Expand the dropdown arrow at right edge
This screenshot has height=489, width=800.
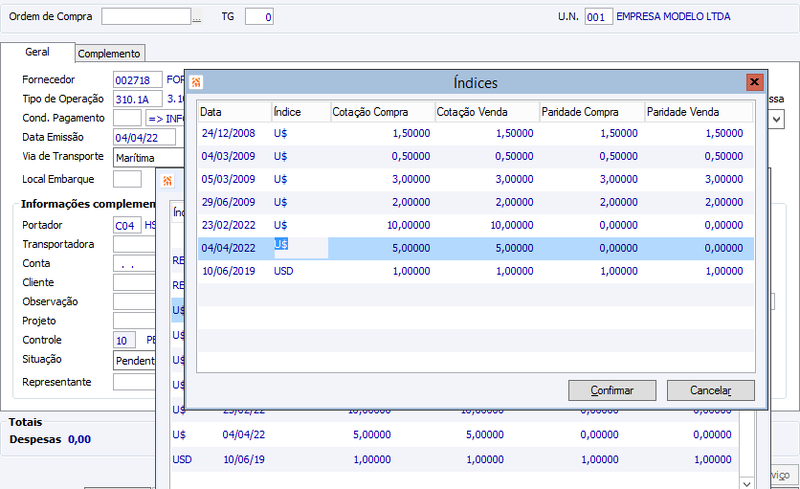click(x=776, y=119)
